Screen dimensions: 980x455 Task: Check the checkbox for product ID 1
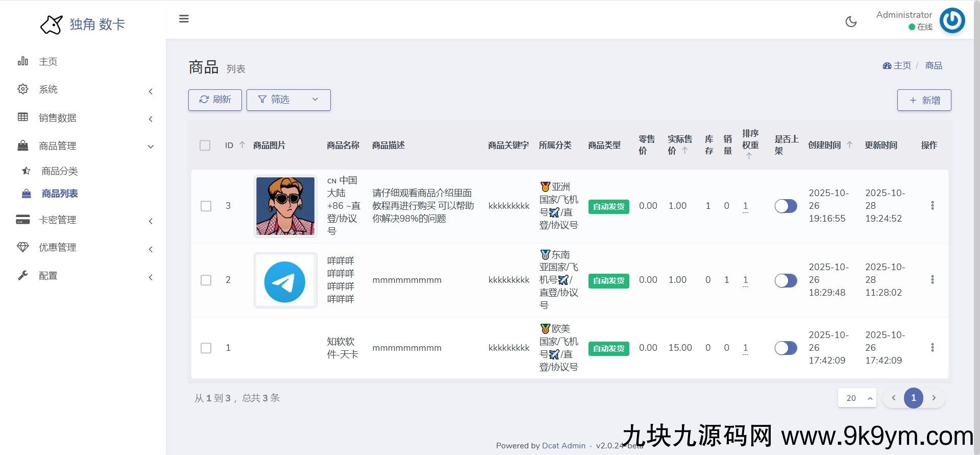[206, 348]
